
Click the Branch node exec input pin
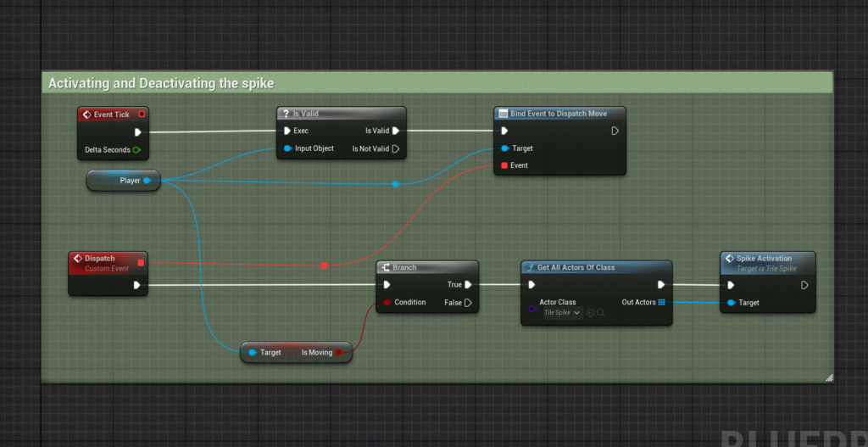(387, 285)
